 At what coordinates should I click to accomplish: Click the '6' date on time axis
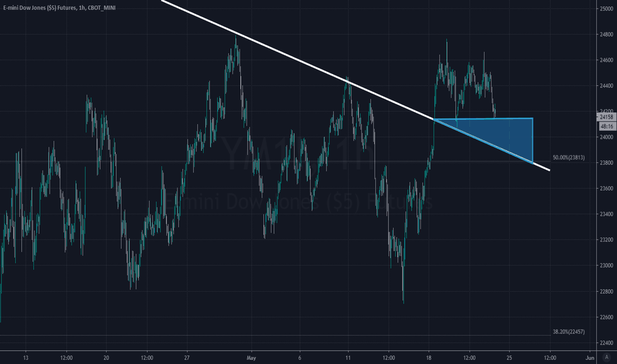299,357
